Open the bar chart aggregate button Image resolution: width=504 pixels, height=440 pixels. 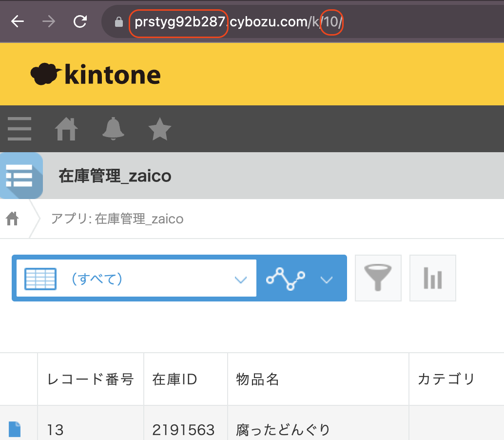pyautogui.click(x=433, y=278)
